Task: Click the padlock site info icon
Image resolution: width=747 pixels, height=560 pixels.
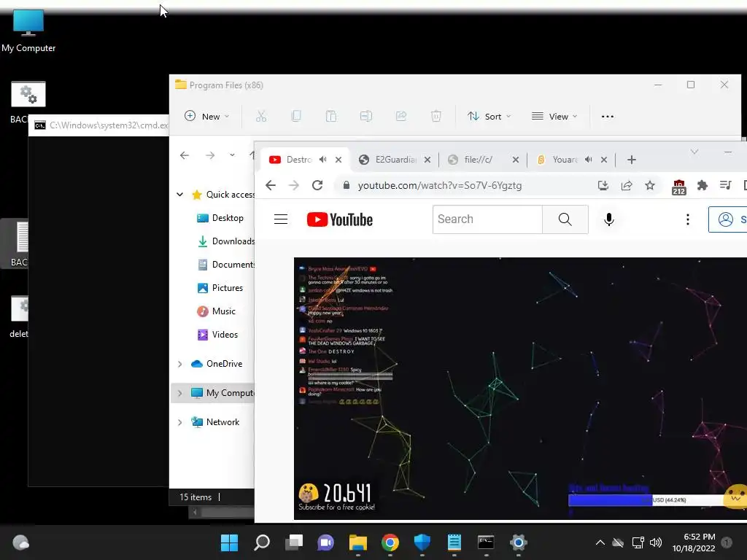Action: point(347,185)
